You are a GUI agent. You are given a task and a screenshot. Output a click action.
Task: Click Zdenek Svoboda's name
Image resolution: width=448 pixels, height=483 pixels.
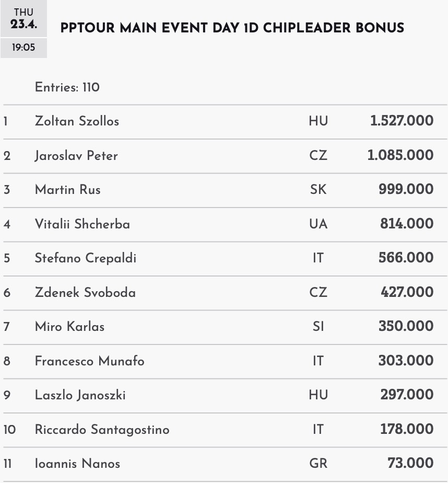pyautogui.click(x=85, y=293)
